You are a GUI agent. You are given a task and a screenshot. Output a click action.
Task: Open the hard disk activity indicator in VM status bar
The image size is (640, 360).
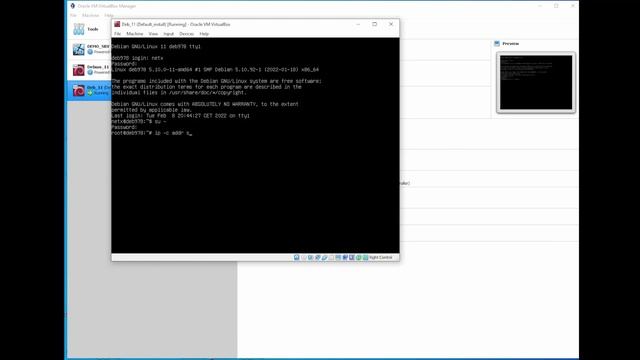point(297,258)
